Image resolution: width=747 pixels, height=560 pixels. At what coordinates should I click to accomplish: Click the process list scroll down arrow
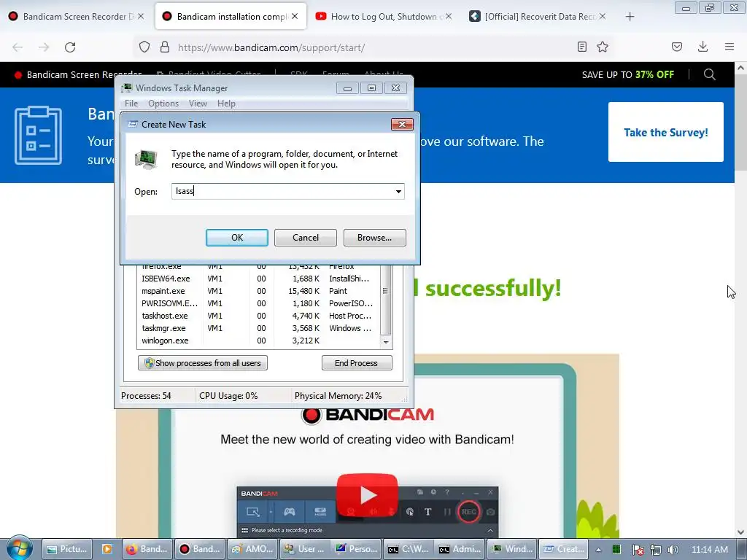click(386, 343)
